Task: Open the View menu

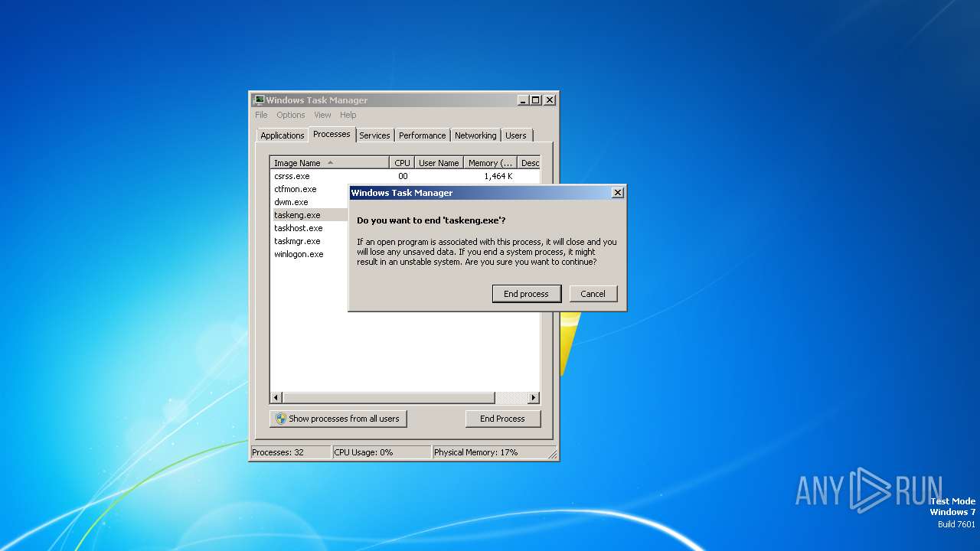Action: pos(322,115)
